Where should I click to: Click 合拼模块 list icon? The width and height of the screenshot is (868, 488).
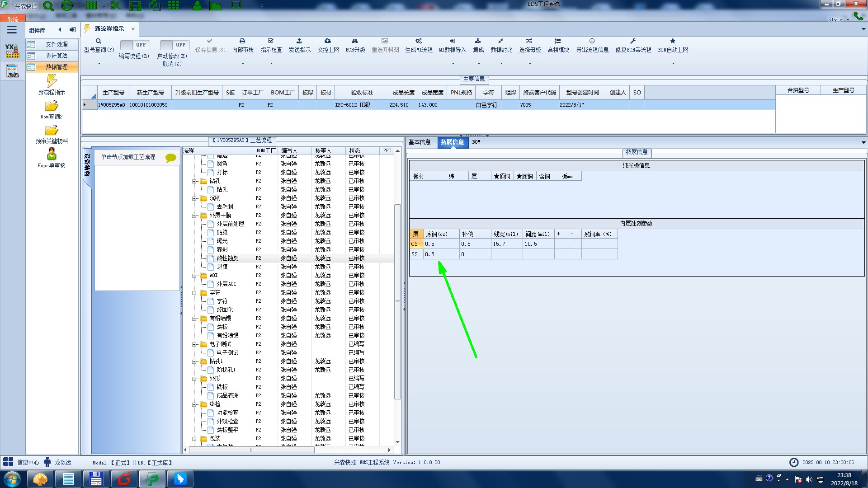[558, 41]
